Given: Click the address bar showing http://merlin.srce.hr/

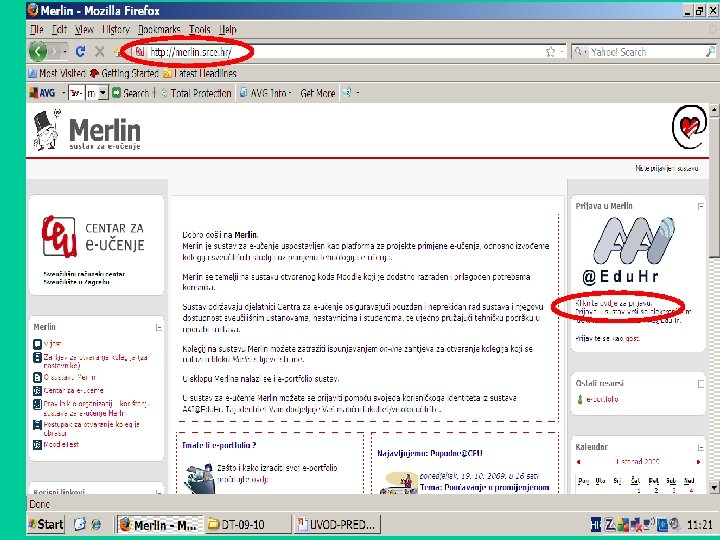Looking at the screenshot, I should 340,52.
